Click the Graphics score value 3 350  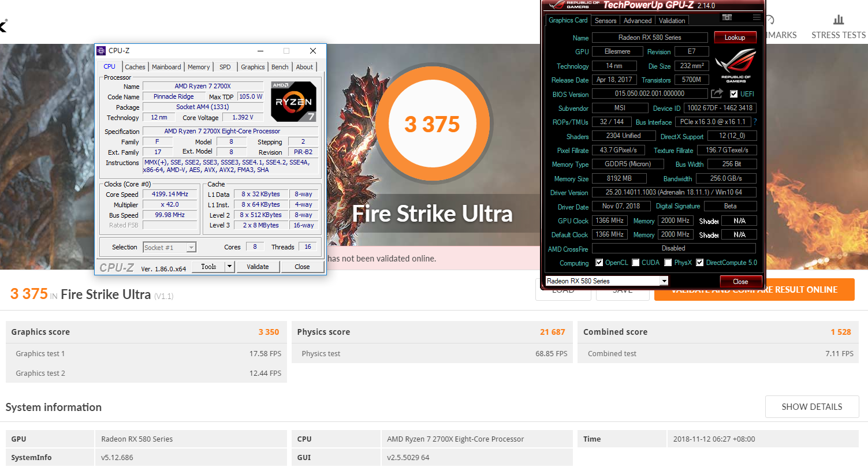coord(269,332)
